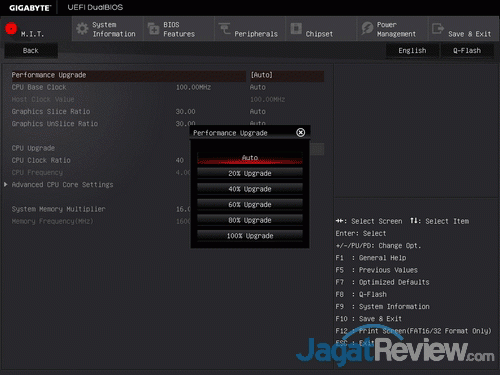Select the CPU Base Clock setting
Screen dimensions: 500x375
tap(39, 87)
